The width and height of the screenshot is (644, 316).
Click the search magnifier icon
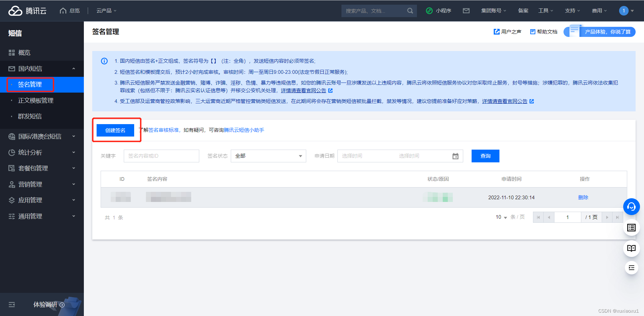point(410,11)
